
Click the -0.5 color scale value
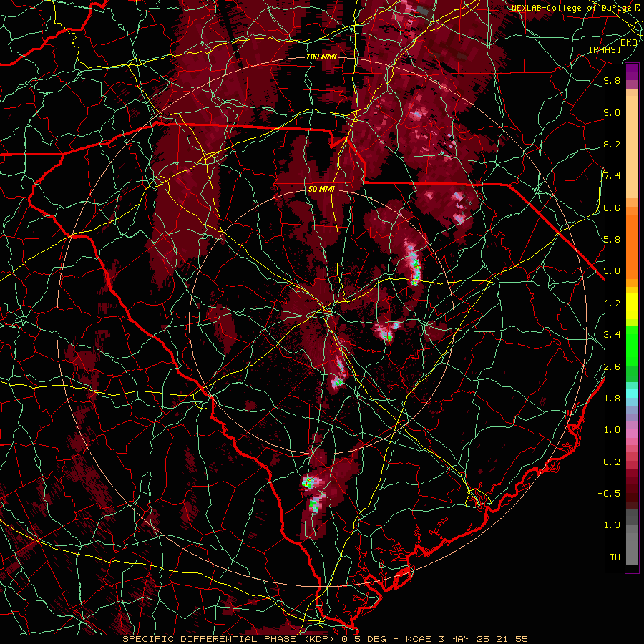tap(610, 494)
